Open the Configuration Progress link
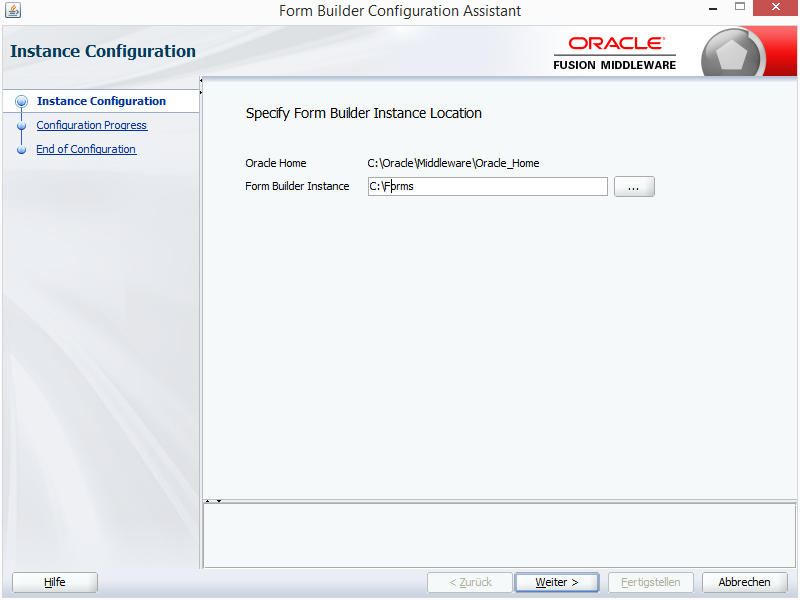Viewport: 800px width, 600px height. (x=92, y=125)
